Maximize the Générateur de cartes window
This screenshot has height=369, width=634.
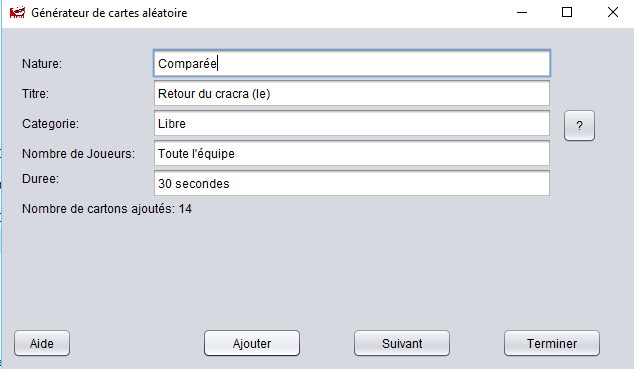tap(567, 13)
